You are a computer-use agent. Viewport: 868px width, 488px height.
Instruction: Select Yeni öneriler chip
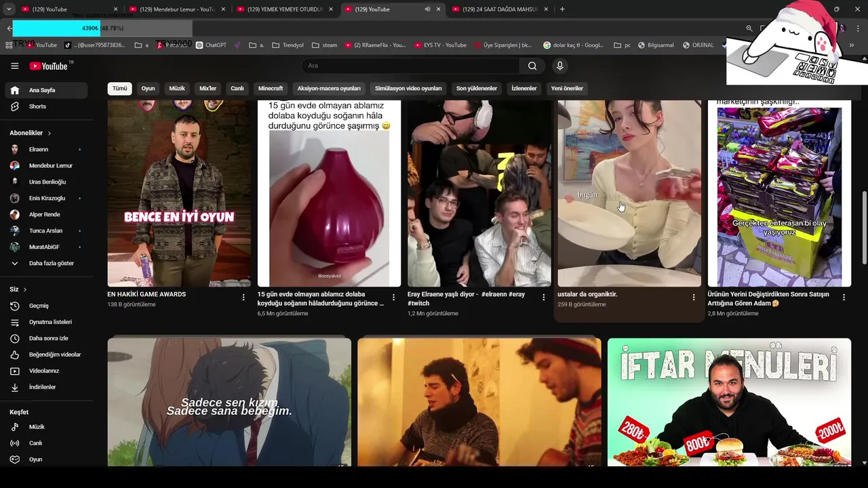tap(567, 89)
